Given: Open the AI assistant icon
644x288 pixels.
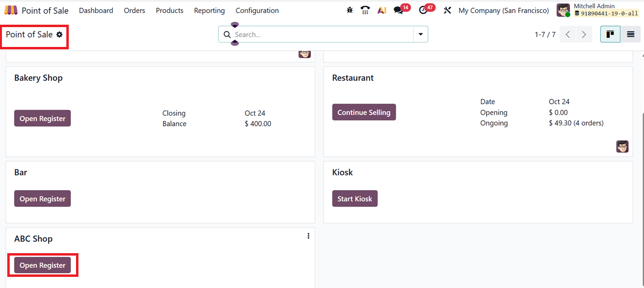Looking at the screenshot, I should tap(382, 10).
